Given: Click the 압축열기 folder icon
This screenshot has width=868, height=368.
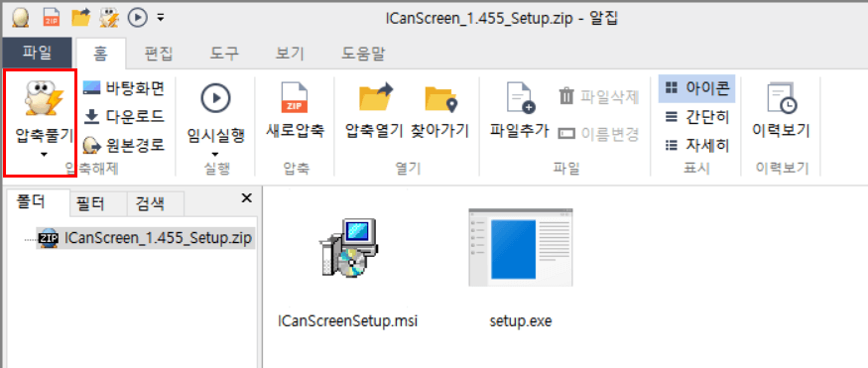Looking at the screenshot, I should click(375, 98).
